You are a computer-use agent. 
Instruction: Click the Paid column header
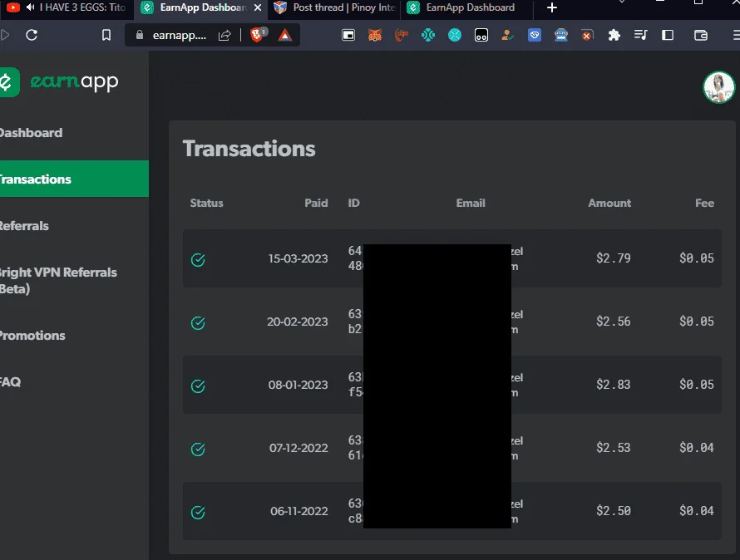pos(316,203)
